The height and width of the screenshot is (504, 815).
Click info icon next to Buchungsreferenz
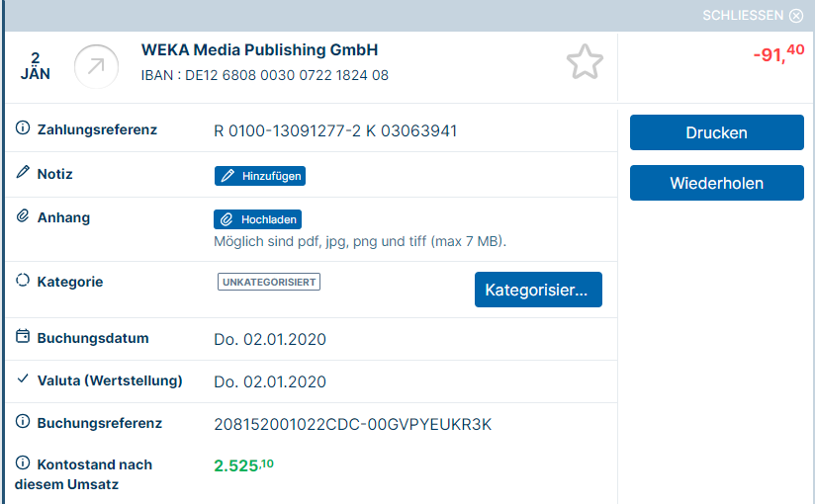[23, 421]
